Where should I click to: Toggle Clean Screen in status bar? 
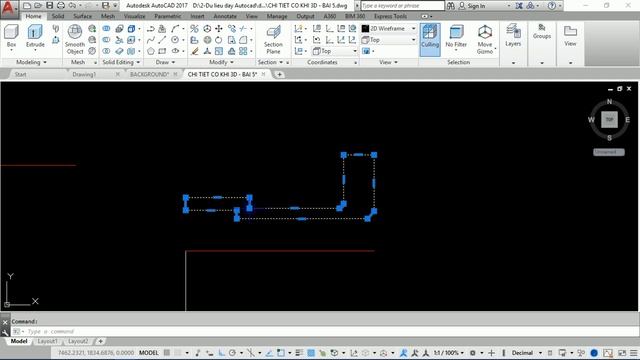pos(622,353)
